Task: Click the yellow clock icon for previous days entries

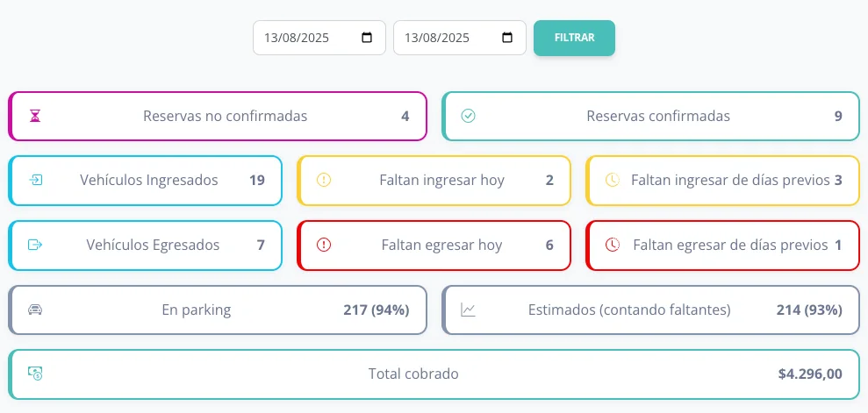Action: pyautogui.click(x=613, y=181)
